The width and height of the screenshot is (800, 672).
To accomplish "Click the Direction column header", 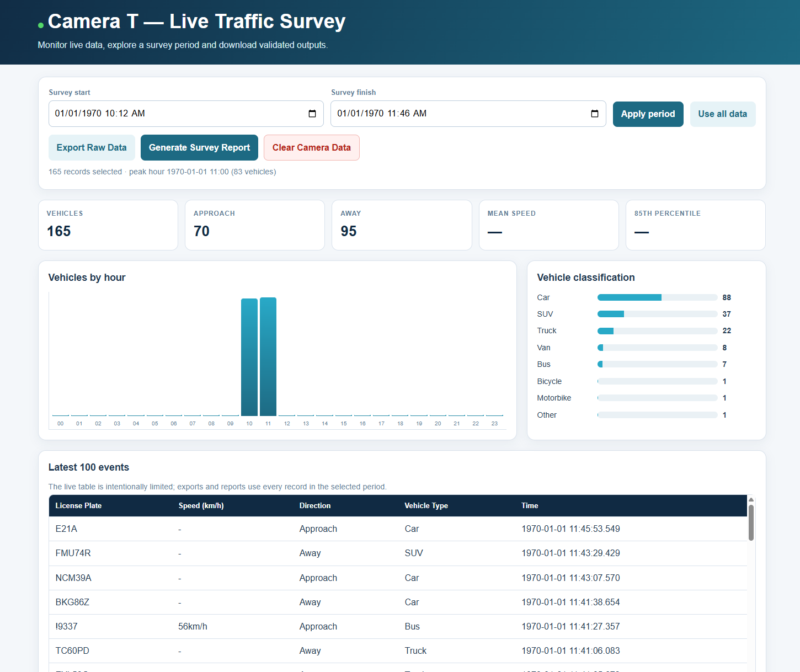I will click(x=315, y=506).
